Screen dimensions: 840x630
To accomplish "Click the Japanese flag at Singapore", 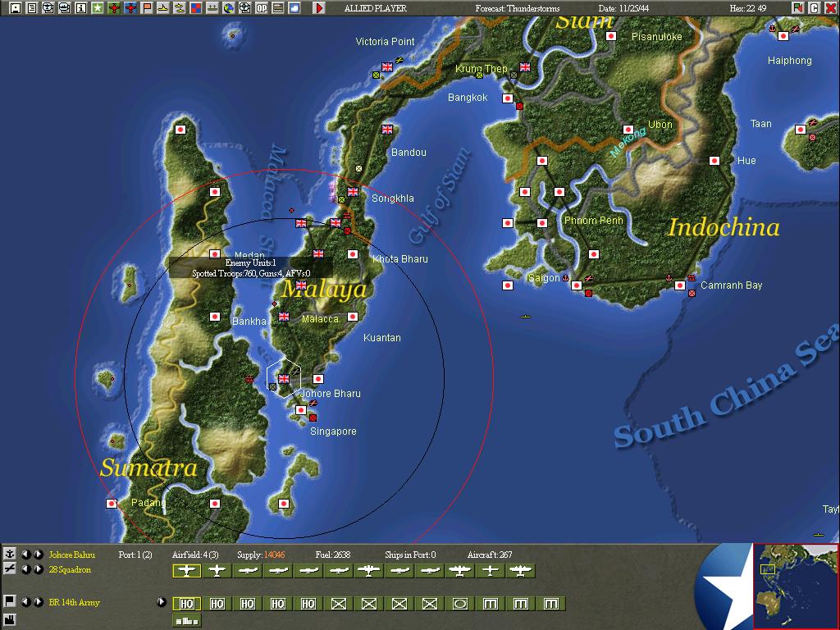I will [301, 410].
